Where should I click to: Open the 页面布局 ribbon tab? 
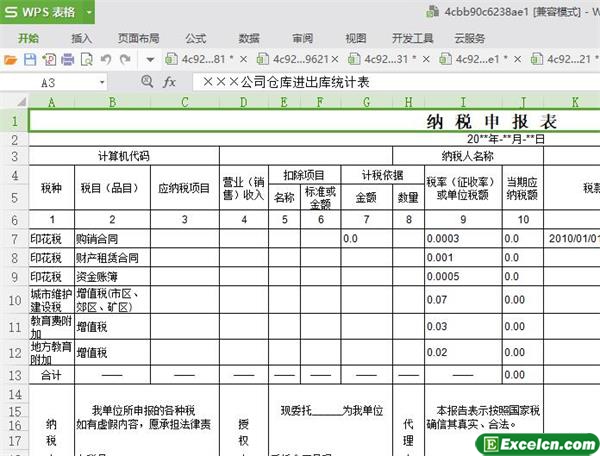139,38
